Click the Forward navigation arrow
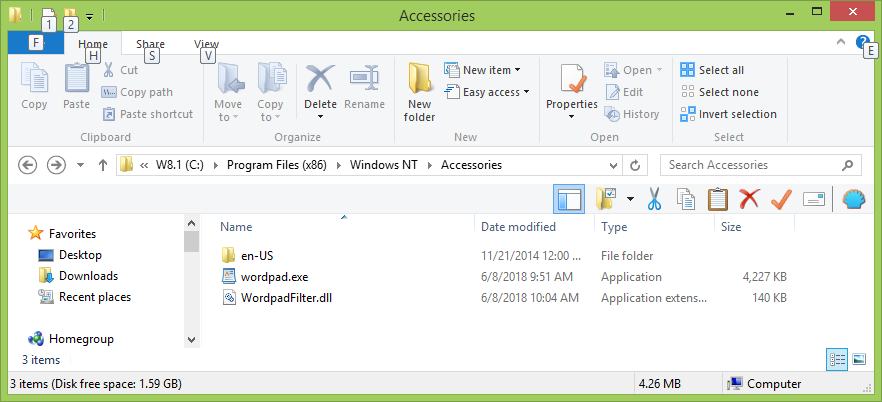The width and height of the screenshot is (882, 402). pos(56,165)
